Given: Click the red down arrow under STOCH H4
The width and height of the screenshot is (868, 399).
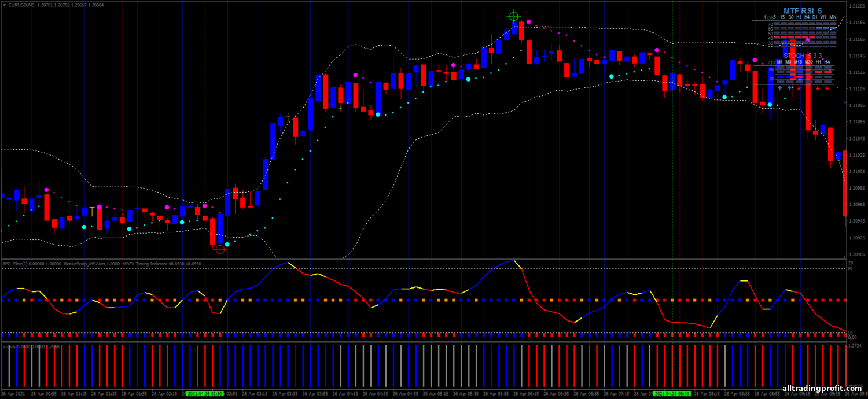Looking at the screenshot, I should pyautogui.click(x=827, y=88).
